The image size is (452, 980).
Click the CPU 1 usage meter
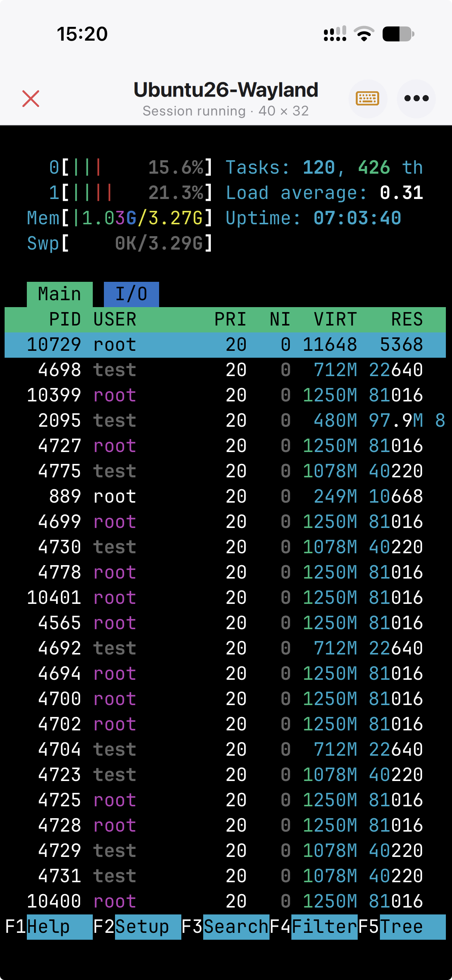pyautogui.click(x=131, y=193)
